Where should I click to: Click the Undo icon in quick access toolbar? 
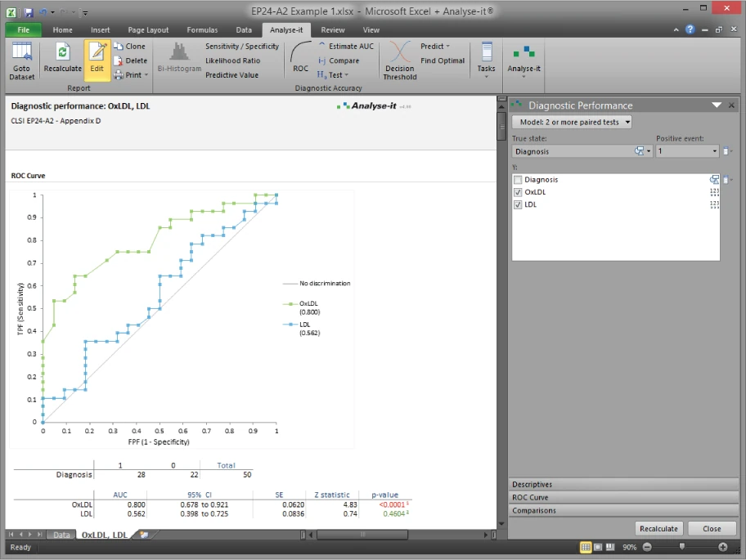43,12
